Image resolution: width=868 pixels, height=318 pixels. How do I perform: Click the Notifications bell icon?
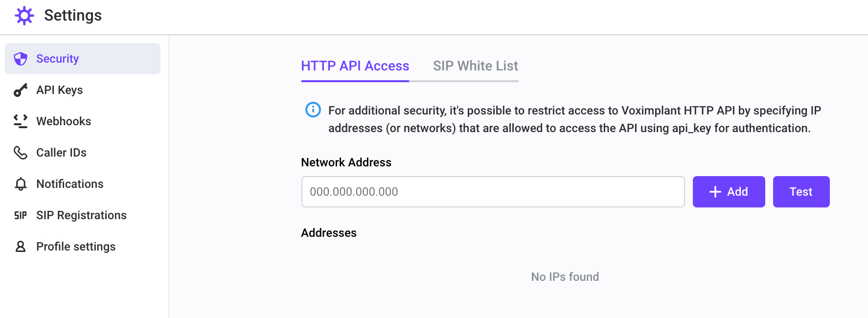[21, 184]
